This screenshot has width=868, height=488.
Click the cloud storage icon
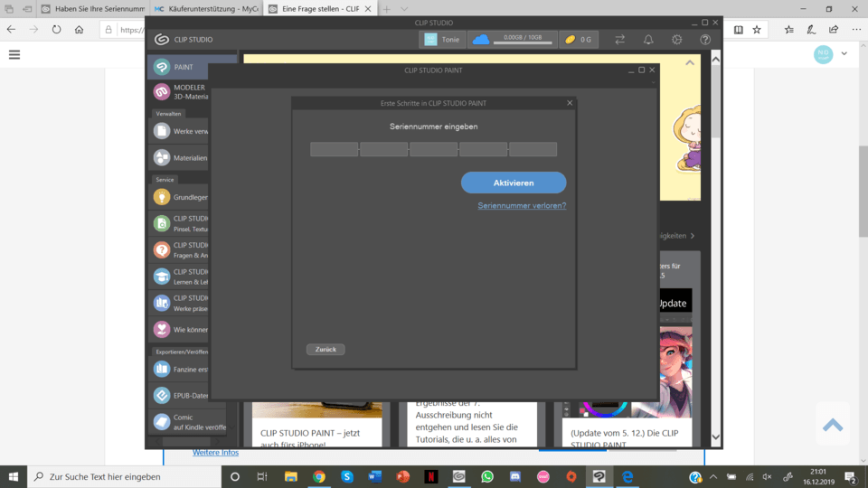coord(480,40)
